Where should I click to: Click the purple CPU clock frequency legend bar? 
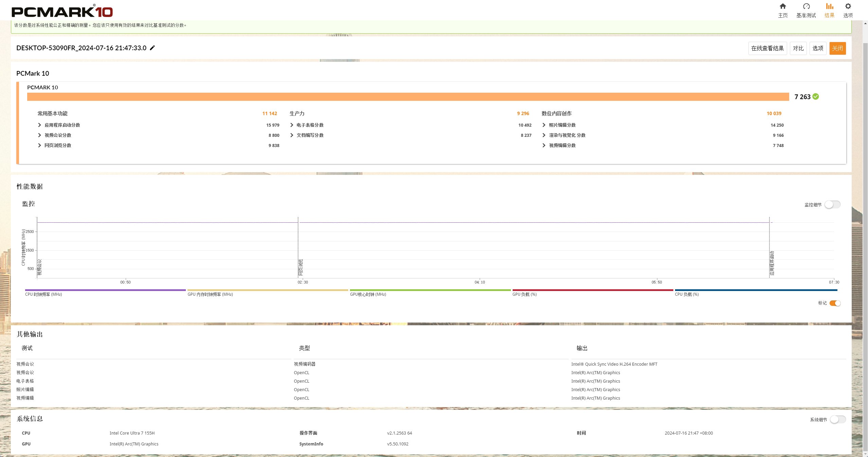[x=105, y=290]
